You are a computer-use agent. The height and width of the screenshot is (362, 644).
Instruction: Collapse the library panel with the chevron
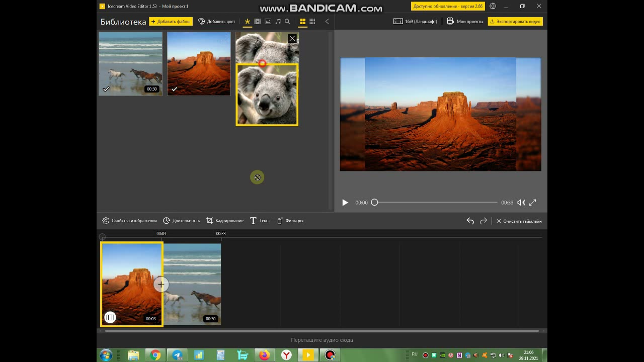point(327,22)
